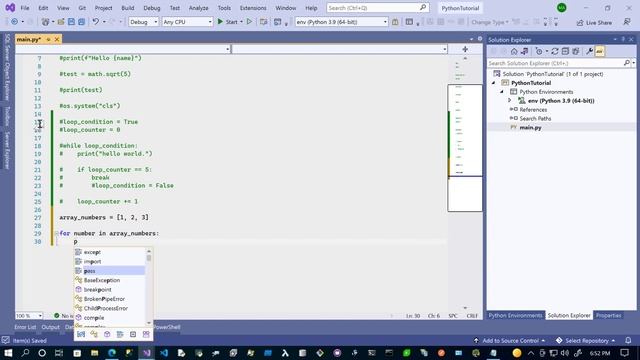Open Debug configuration dropdown
The image size is (640, 360).
point(143,22)
